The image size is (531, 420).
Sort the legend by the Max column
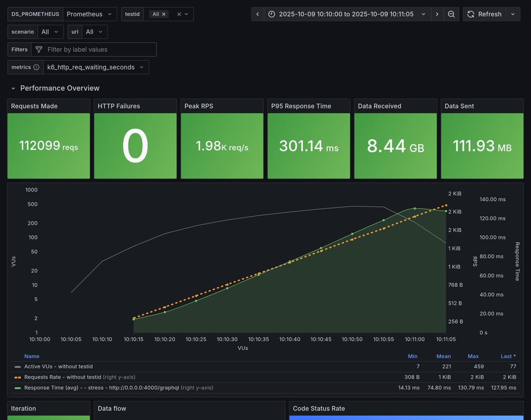[x=473, y=356]
